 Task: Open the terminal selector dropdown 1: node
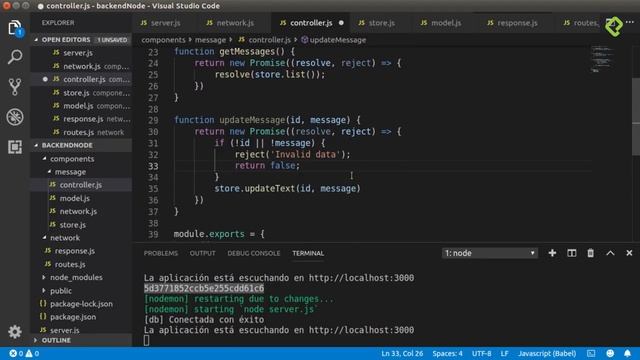point(489,253)
